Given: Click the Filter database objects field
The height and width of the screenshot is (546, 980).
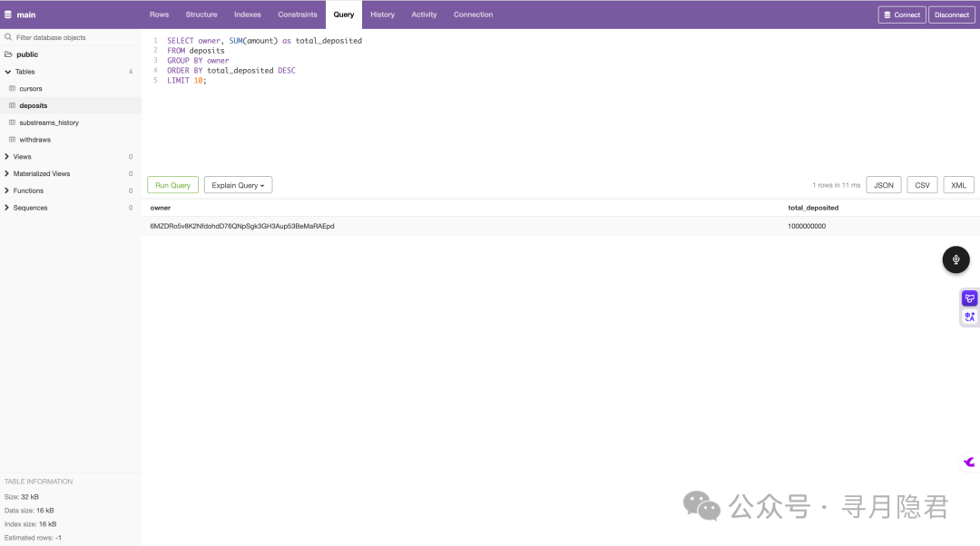Looking at the screenshot, I should click(x=71, y=37).
